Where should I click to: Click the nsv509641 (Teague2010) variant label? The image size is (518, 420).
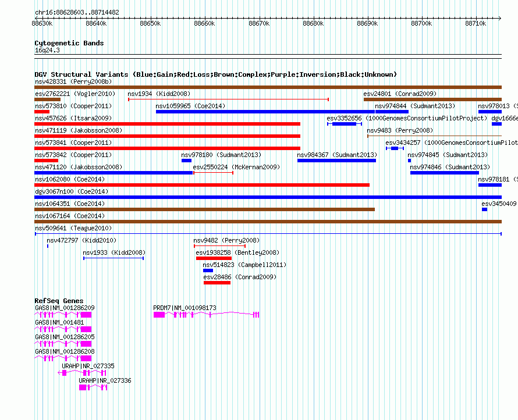point(73,228)
